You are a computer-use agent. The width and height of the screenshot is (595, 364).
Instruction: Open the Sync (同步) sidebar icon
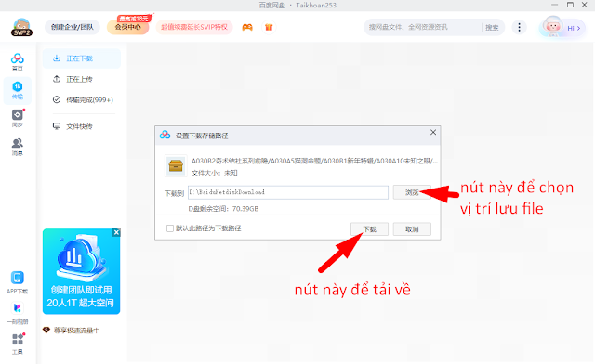(x=17, y=118)
